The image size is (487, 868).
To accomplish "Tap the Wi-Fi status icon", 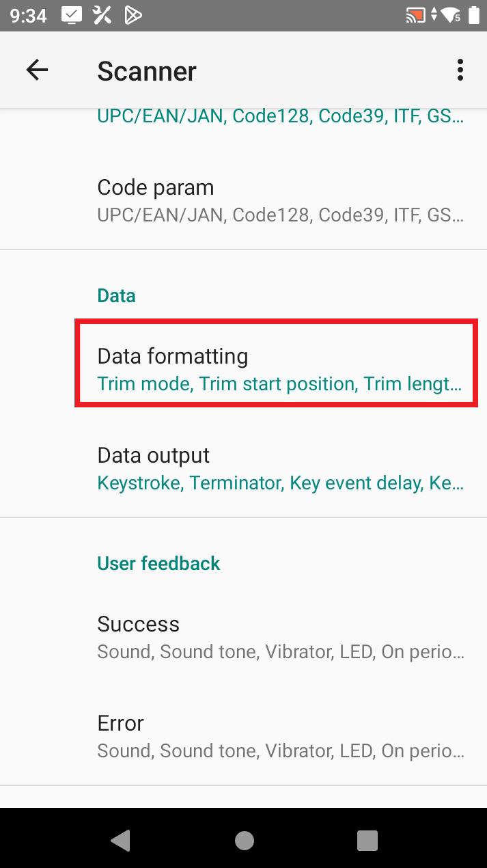I will [451, 15].
